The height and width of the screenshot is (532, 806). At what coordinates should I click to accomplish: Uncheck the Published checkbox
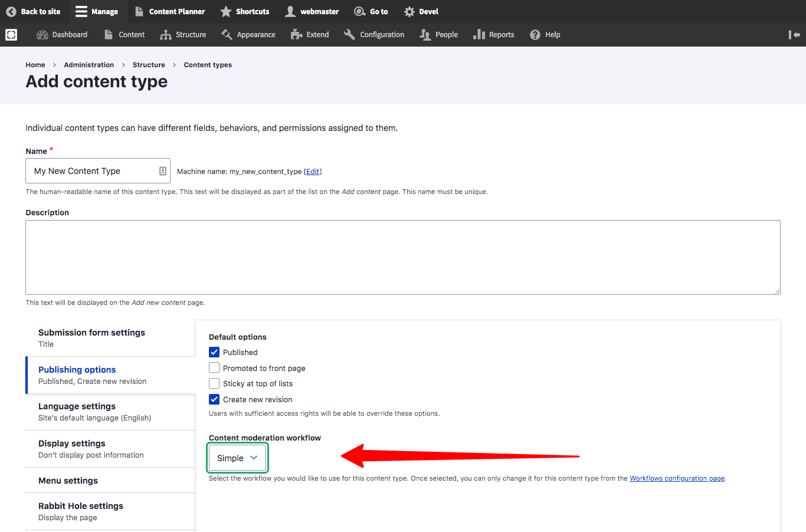point(214,352)
